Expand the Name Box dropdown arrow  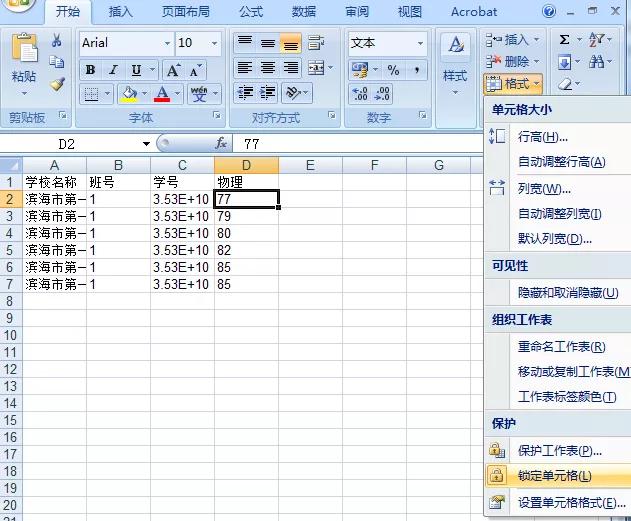point(146,144)
